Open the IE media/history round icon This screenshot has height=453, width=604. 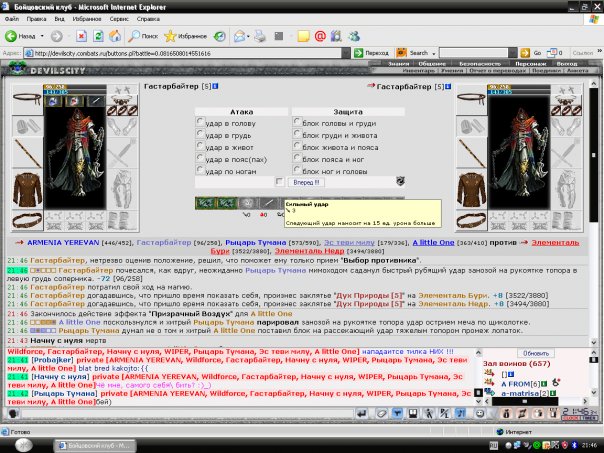click(x=220, y=36)
